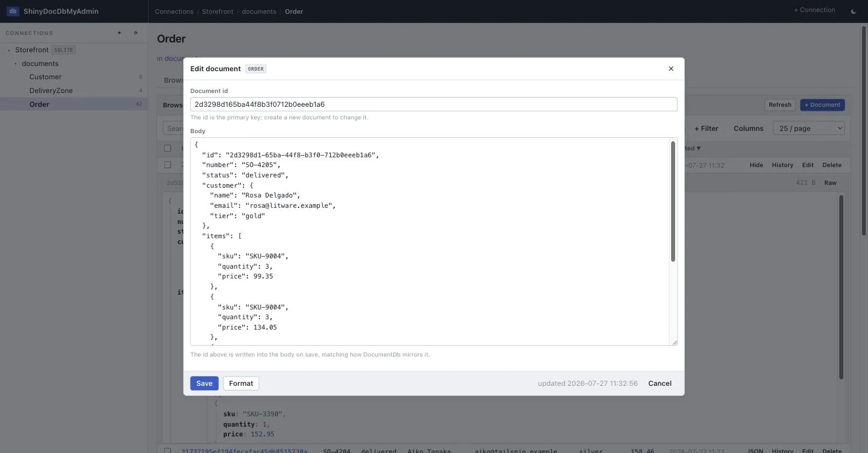This screenshot has height=453, width=868.
Task: Switch the preview to Raw
Action: [x=830, y=183]
